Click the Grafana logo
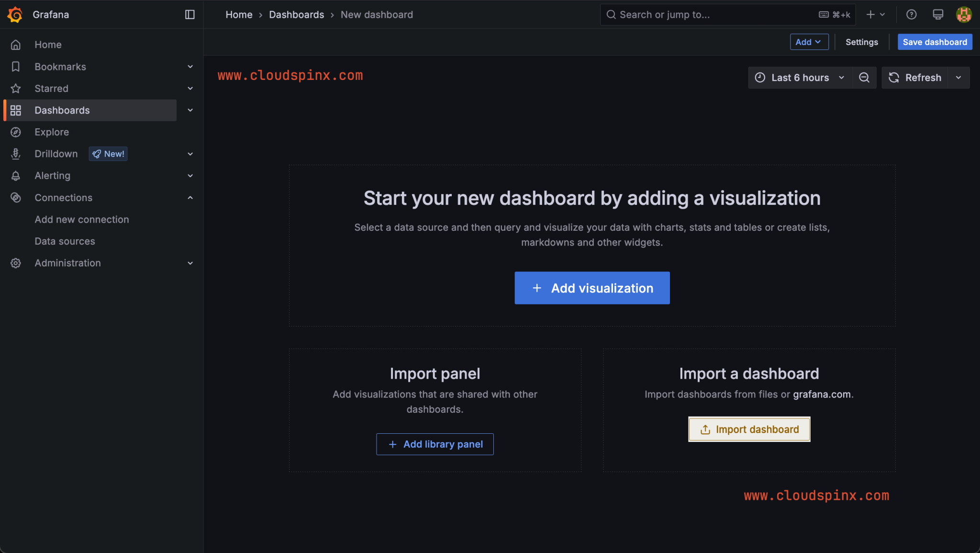This screenshot has width=980, height=553. (14, 14)
